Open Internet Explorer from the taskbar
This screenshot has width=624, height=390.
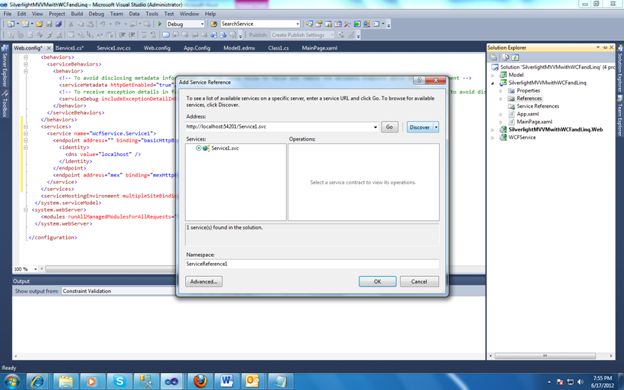click(x=38, y=381)
